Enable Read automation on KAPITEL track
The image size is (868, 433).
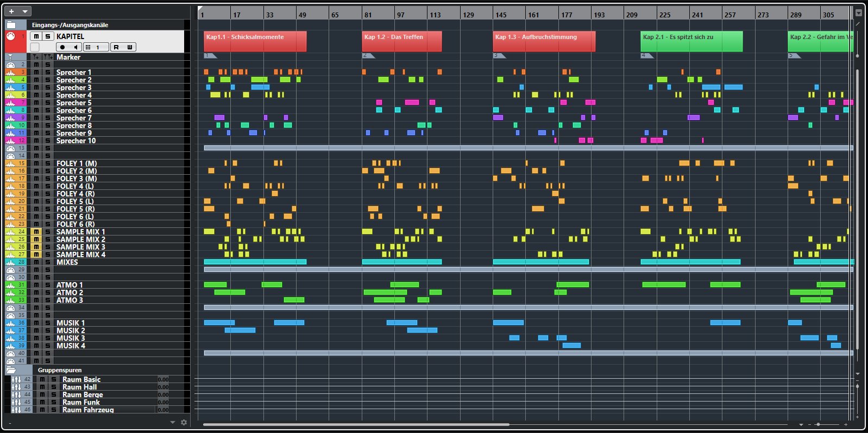(116, 47)
